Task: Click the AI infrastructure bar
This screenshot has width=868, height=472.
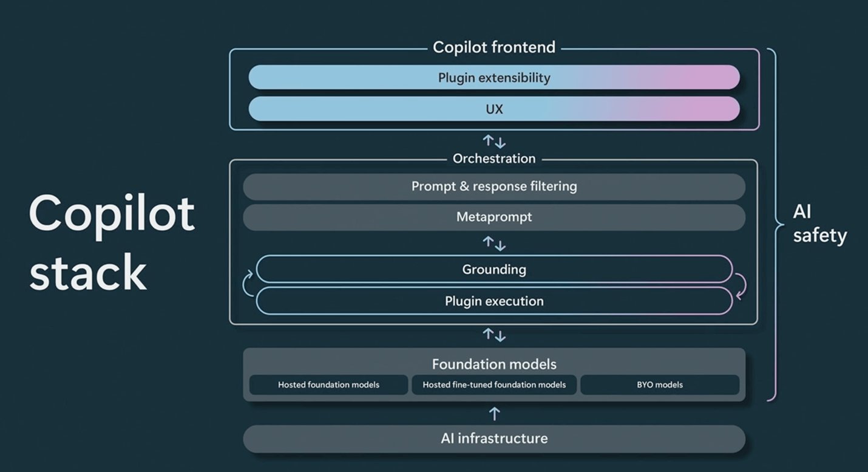Action: [494, 439]
